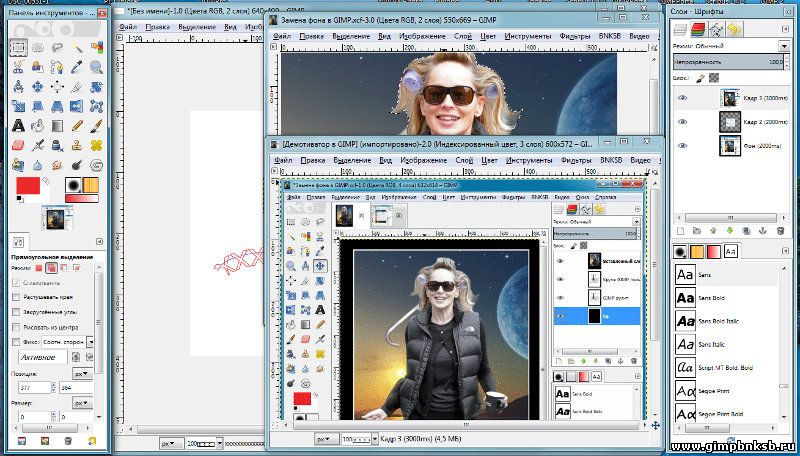
Task: Open the Tool Options panel menu arrow
Action: coord(100,242)
